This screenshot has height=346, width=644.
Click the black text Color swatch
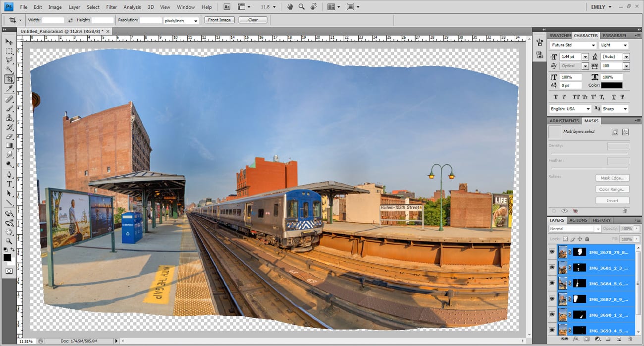pyautogui.click(x=612, y=86)
